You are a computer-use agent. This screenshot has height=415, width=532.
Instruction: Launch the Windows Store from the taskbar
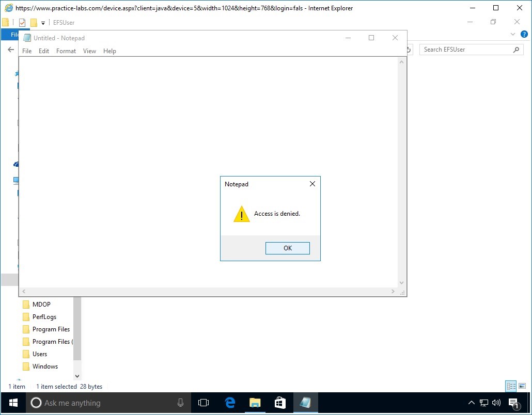pyautogui.click(x=279, y=403)
